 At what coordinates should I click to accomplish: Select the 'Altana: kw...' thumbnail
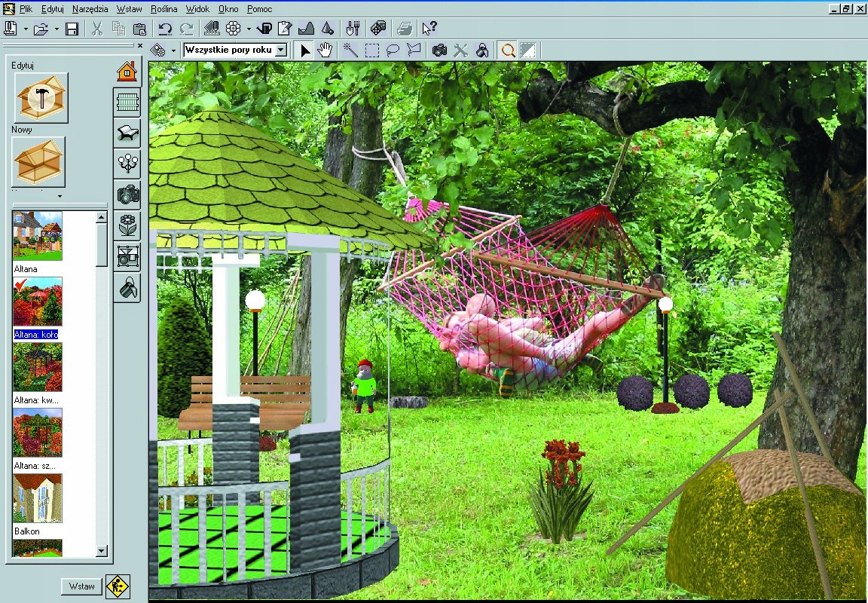(x=37, y=367)
